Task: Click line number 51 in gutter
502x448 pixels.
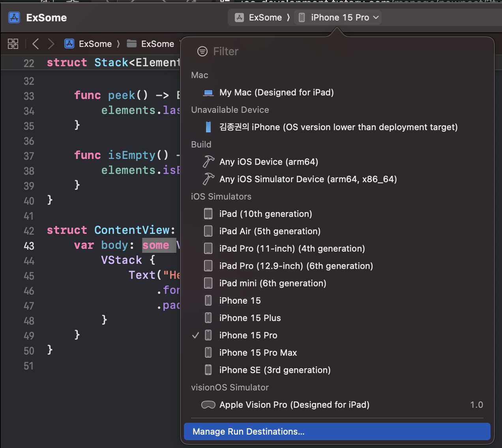Action: [29, 366]
